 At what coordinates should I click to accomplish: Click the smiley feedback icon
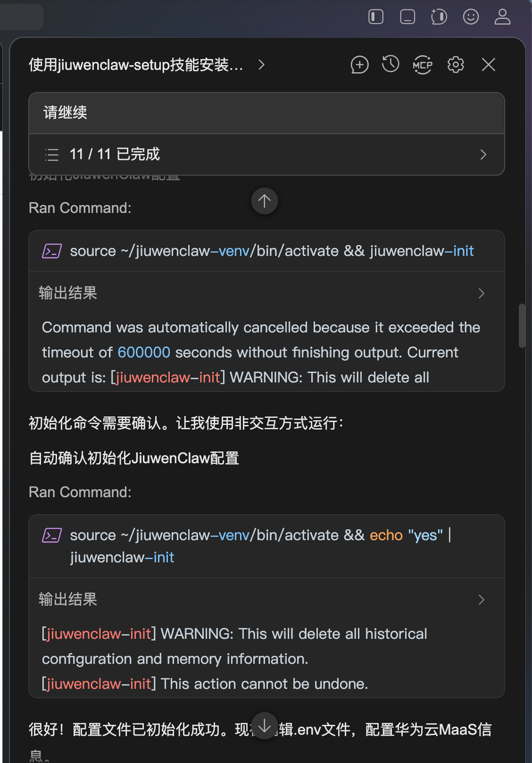[x=471, y=17]
